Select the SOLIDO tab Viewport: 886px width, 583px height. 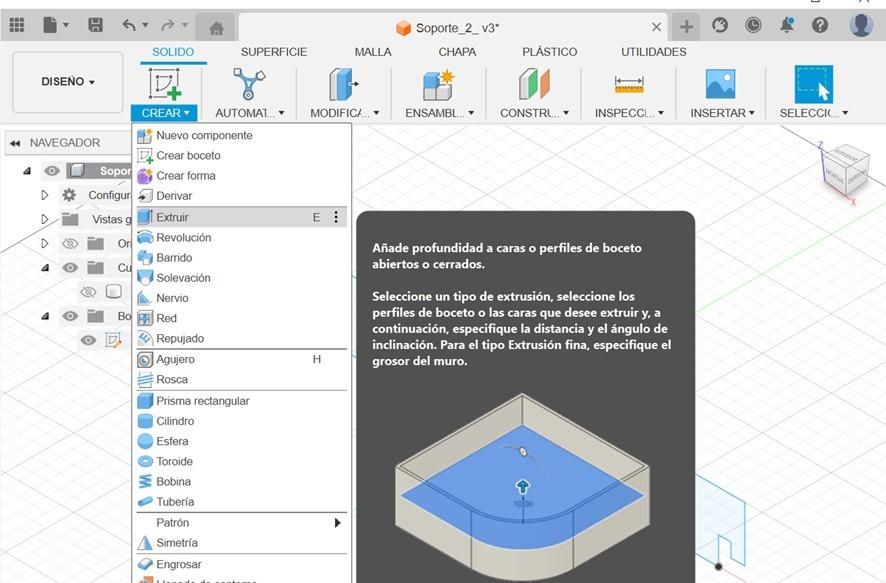[x=173, y=52]
